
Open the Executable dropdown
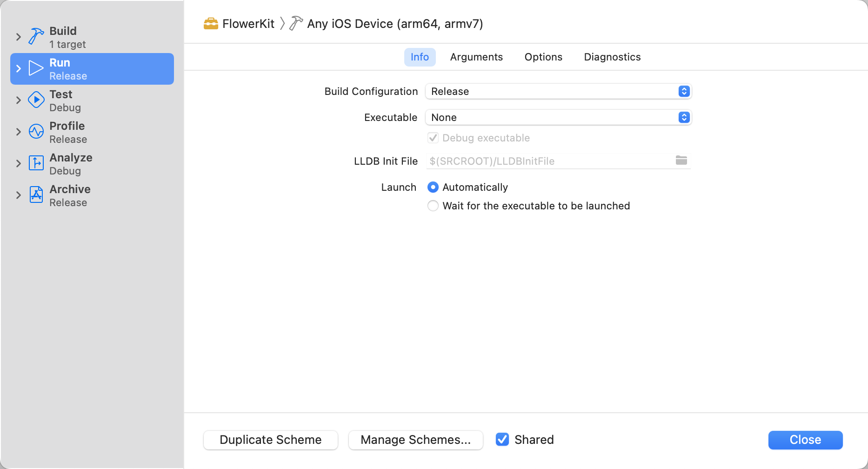(x=558, y=117)
